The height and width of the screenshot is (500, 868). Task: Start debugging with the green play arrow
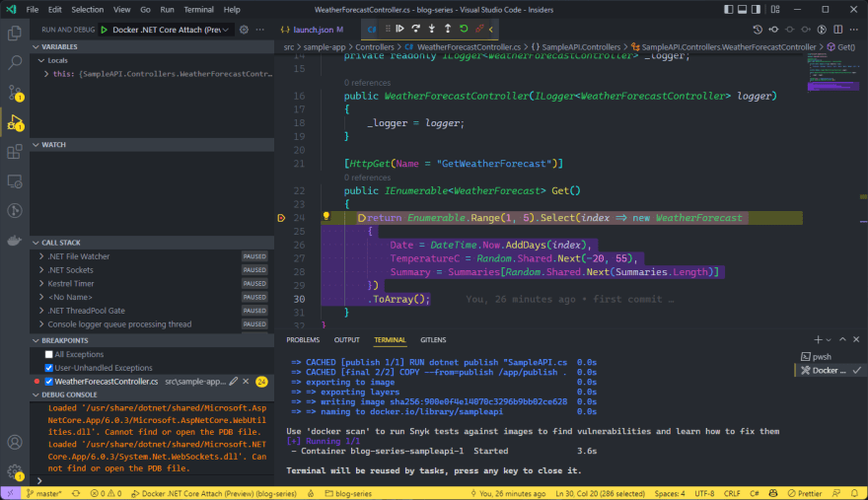(x=105, y=30)
